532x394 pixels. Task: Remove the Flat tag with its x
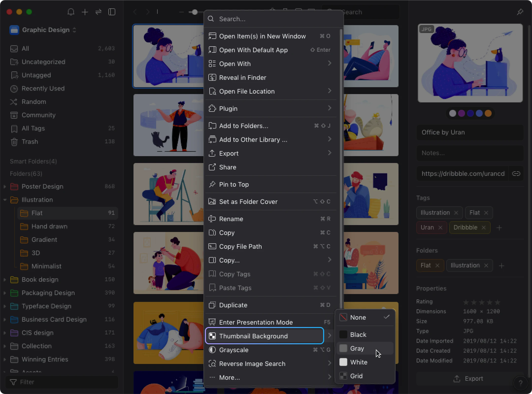(x=486, y=213)
